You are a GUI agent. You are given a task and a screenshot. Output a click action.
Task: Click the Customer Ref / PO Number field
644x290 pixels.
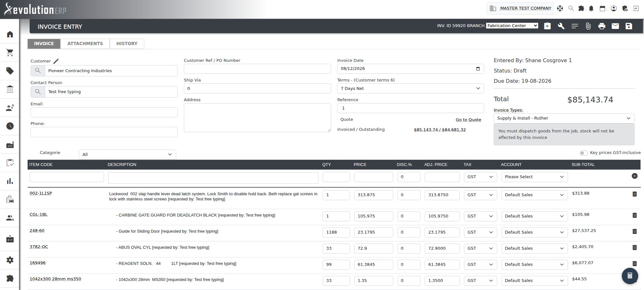(257, 69)
